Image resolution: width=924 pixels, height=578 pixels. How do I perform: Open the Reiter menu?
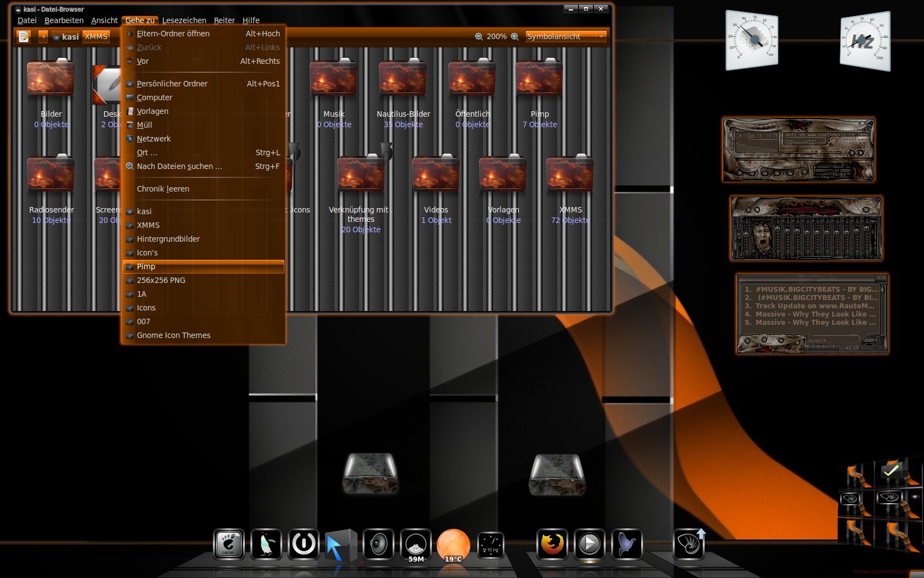tap(224, 20)
